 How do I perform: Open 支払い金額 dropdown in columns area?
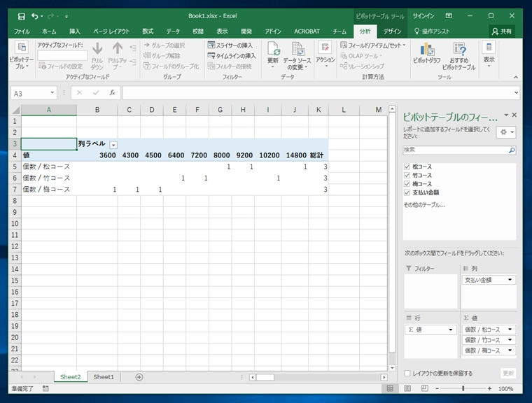[x=510, y=280]
